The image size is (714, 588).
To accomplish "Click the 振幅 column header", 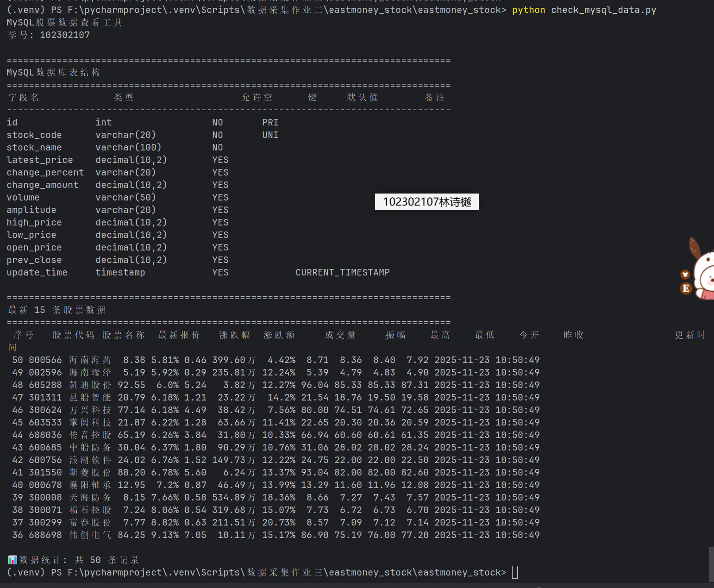I will [396, 335].
